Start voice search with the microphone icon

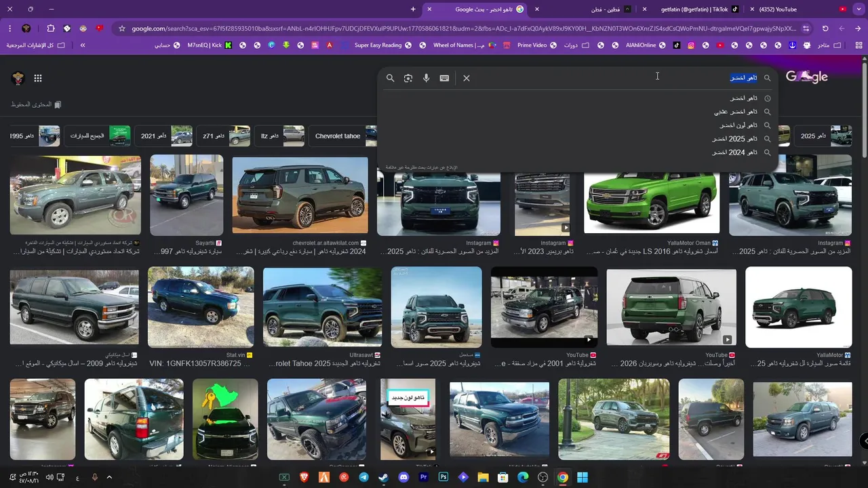pyautogui.click(x=427, y=78)
